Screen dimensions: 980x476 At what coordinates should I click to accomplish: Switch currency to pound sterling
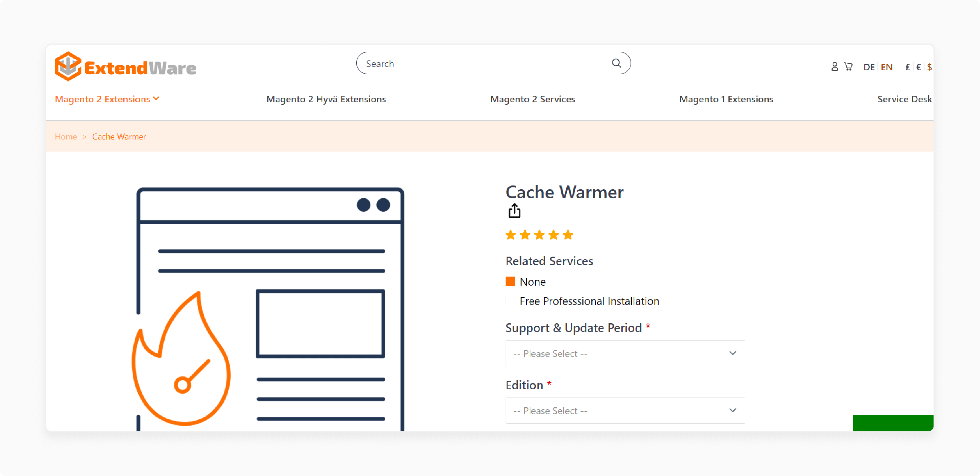coord(907,67)
